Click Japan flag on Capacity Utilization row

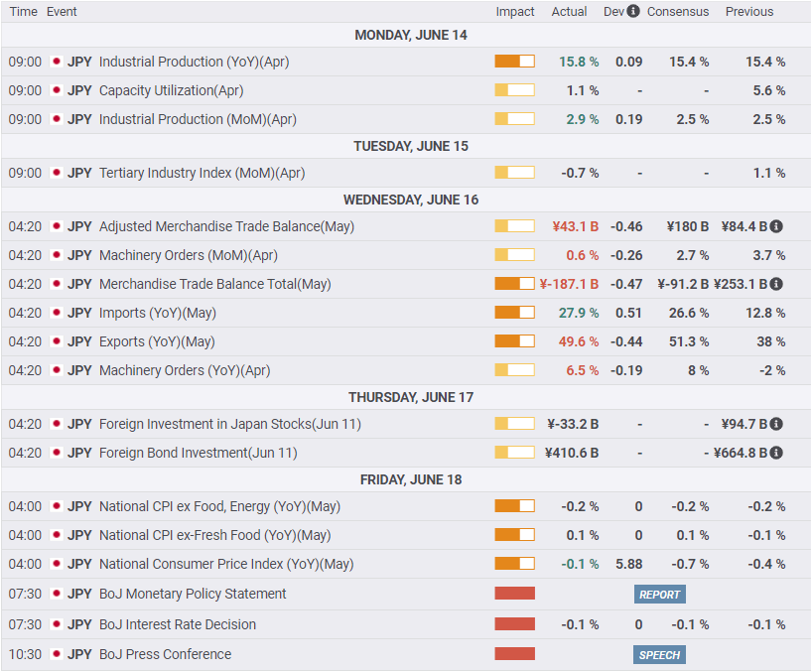coord(56,90)
